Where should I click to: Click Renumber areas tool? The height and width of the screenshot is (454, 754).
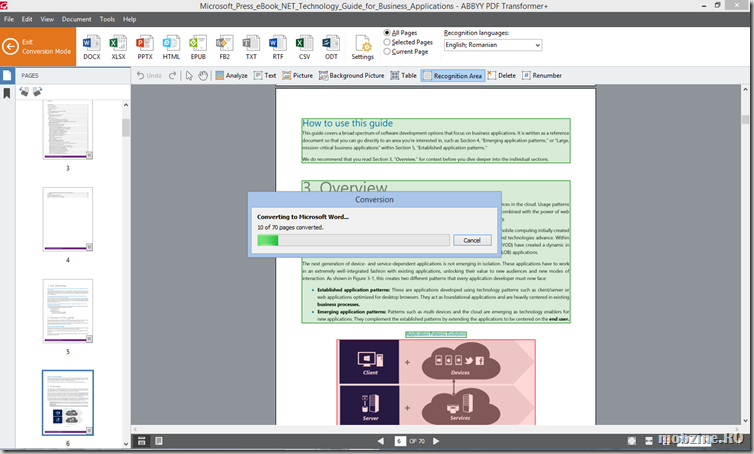pyautogui.click(x=542, y=76)
